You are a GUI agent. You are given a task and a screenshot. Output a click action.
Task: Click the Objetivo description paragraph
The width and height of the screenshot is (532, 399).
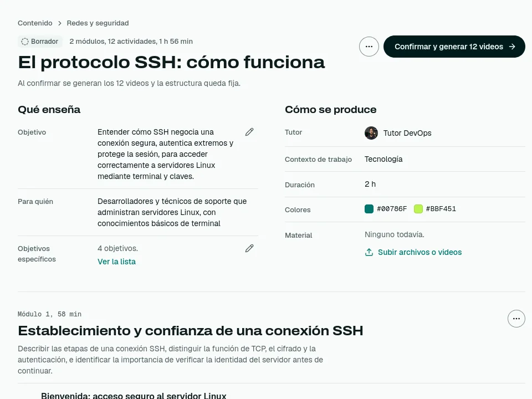(x=166, y=154)
